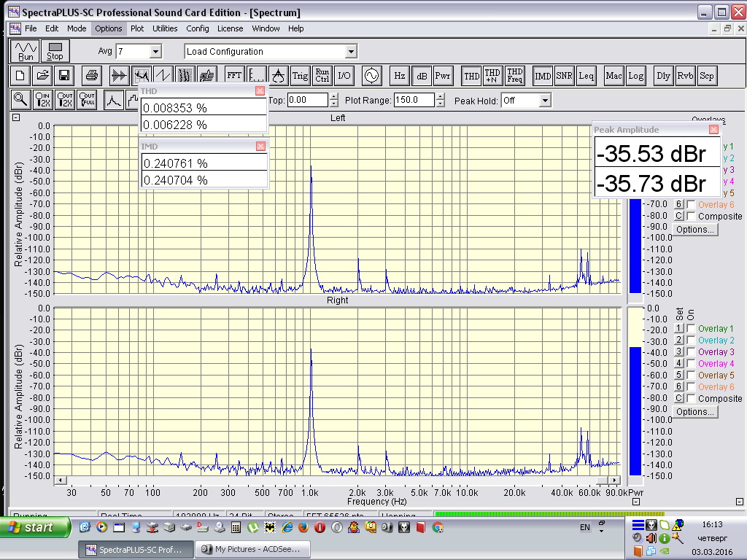Open the Load Configuration dropdown

pos(351,52)
